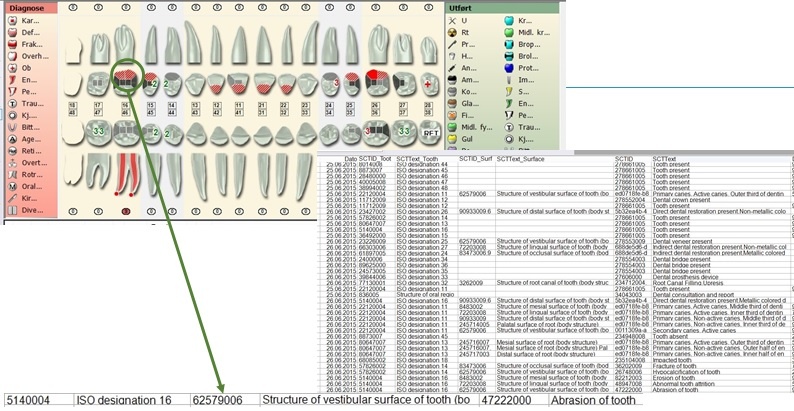Click the SCTText_Tooth column header

tap(417, 159)
